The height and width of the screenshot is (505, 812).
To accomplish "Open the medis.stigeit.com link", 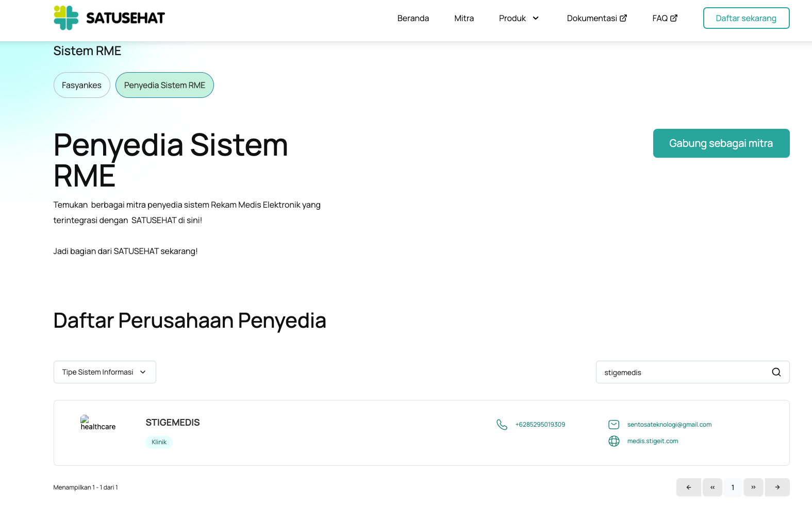I will [653, 441].
